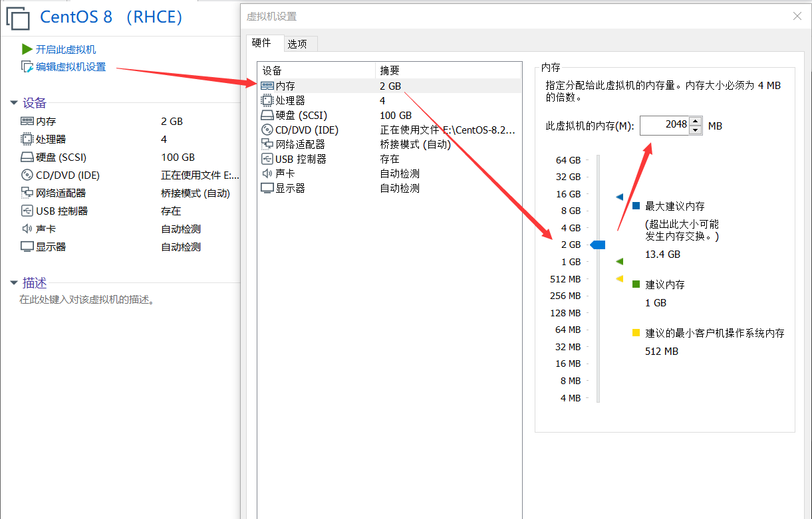Collapse the 设备 section in main window
The image size is (812, 519).
click(13, 103)
